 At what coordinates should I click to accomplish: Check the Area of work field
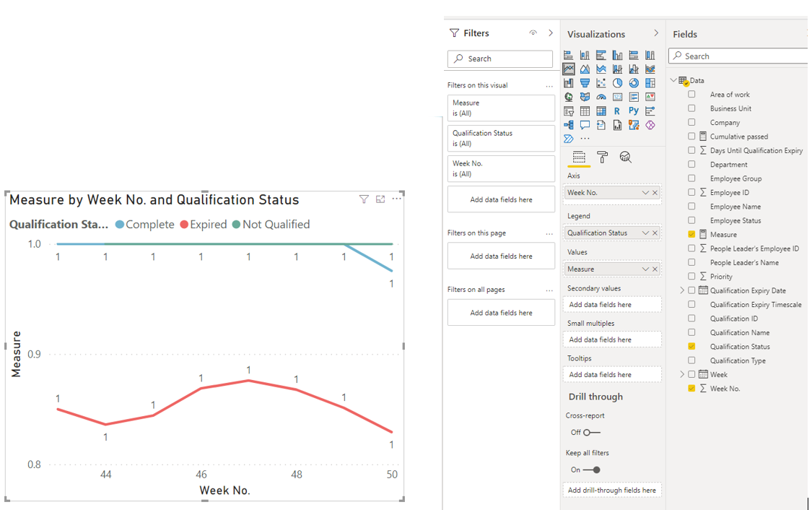click(x=691, y=95)
